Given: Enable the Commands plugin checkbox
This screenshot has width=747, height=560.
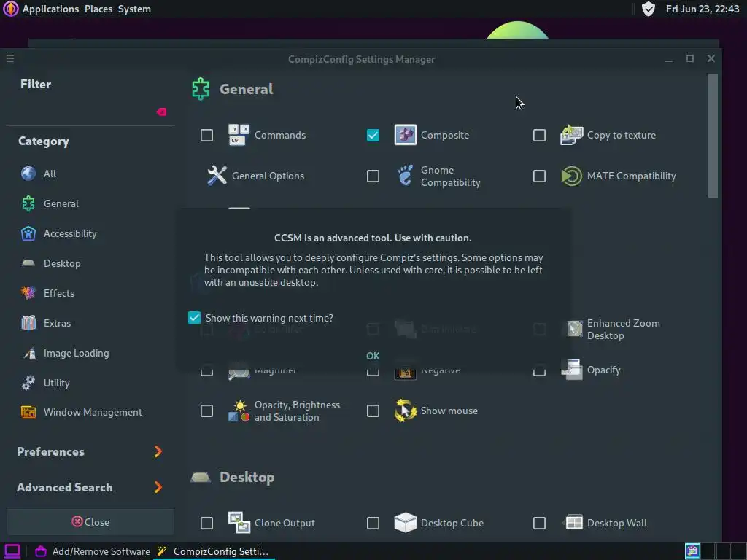Looking at the screenshot, I should coord(206,135).
